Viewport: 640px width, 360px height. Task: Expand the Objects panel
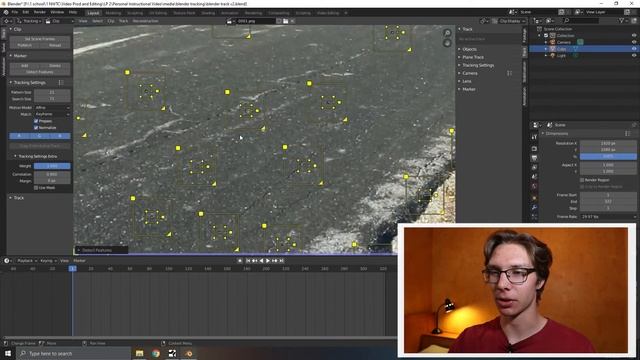point(468,49)
